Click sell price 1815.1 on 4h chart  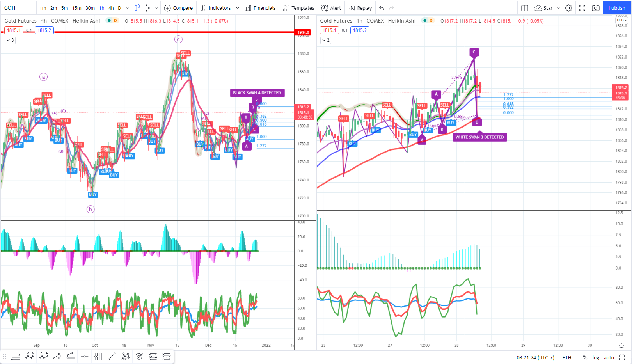point(14,30)
